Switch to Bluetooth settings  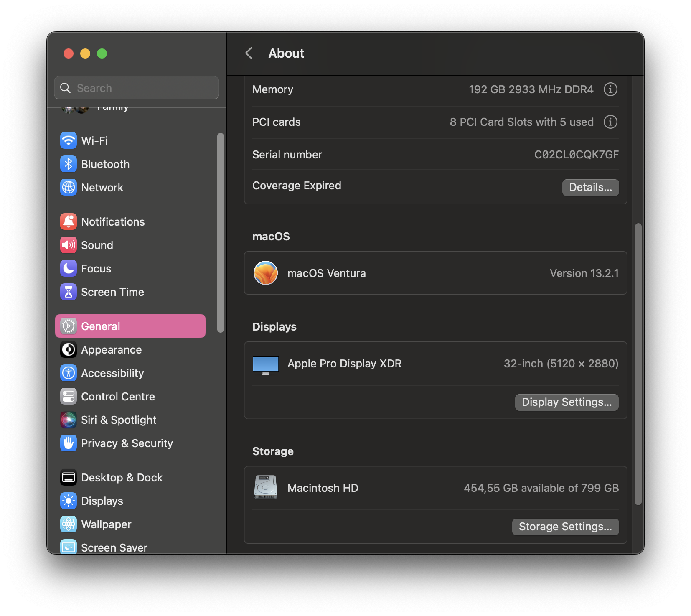click(x=130, y=164)
